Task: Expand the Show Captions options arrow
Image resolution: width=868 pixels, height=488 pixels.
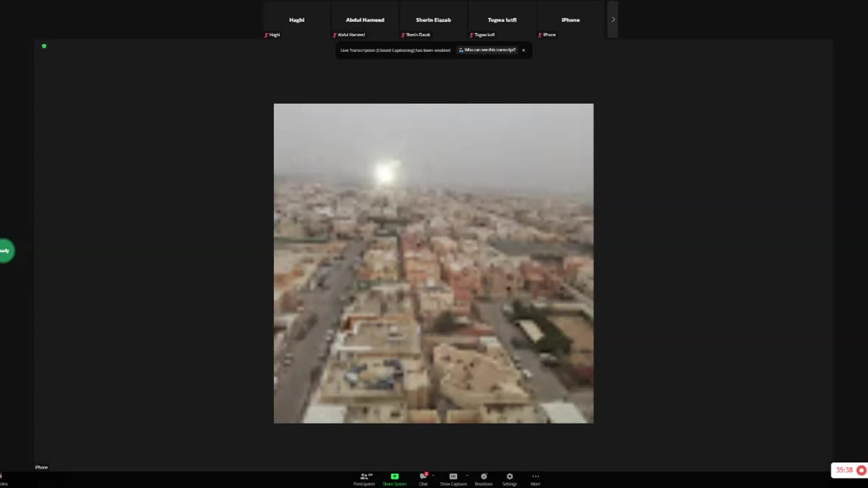Action: (467, 475)
